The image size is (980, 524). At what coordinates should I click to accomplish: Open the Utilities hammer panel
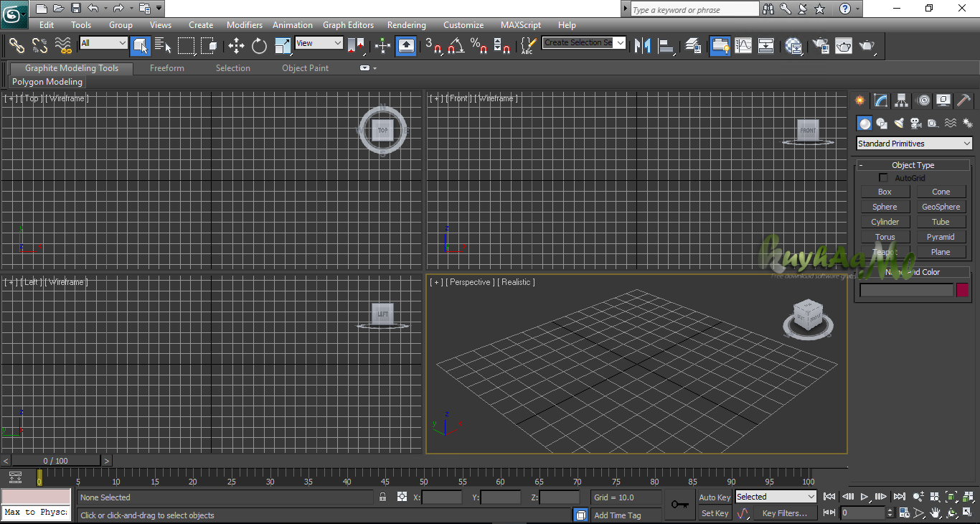pos(963,100)
